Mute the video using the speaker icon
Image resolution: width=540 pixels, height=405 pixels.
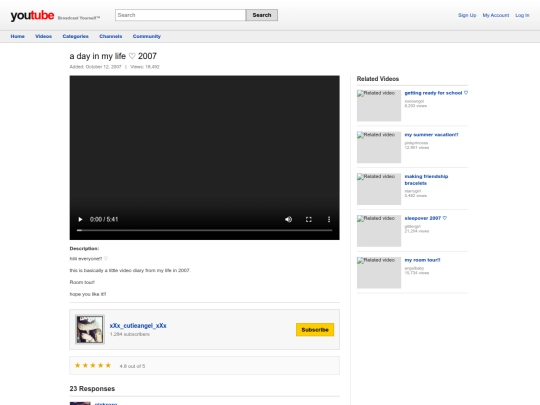(x=288, y=219)
